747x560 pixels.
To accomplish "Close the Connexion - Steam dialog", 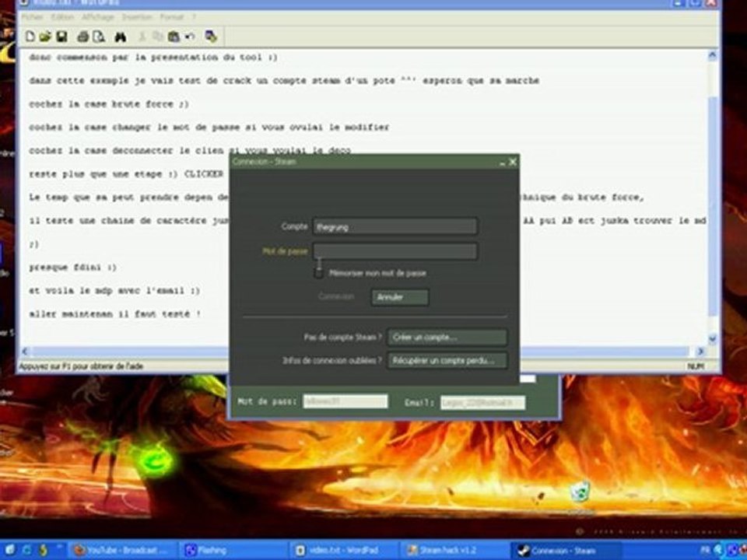I will pyautogui.click(x=513, y=162).
